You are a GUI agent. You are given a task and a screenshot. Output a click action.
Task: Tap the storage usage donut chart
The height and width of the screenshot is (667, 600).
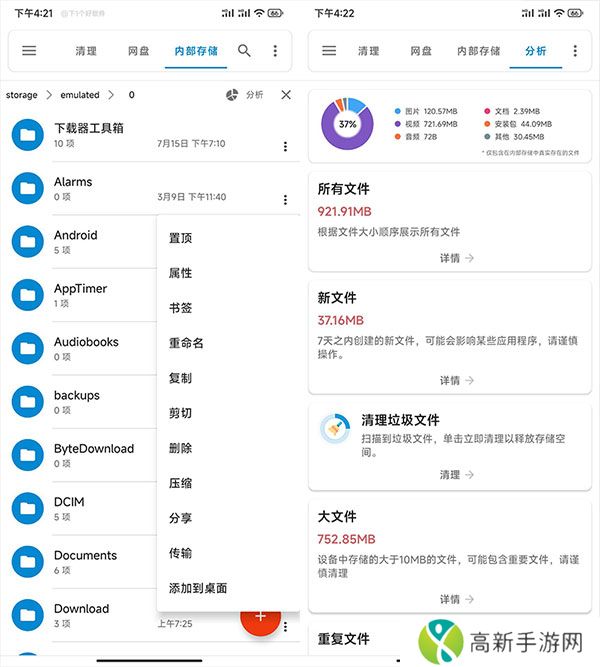(347, 125)
